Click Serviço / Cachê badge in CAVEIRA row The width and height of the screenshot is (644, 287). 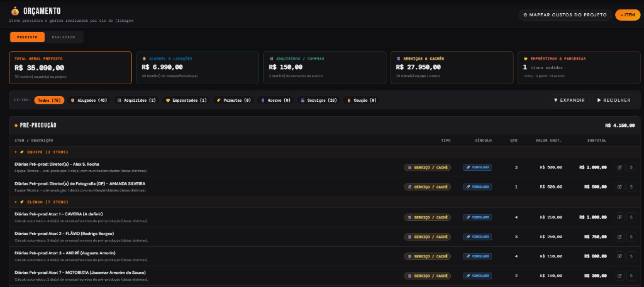click(x=427, y=217)
